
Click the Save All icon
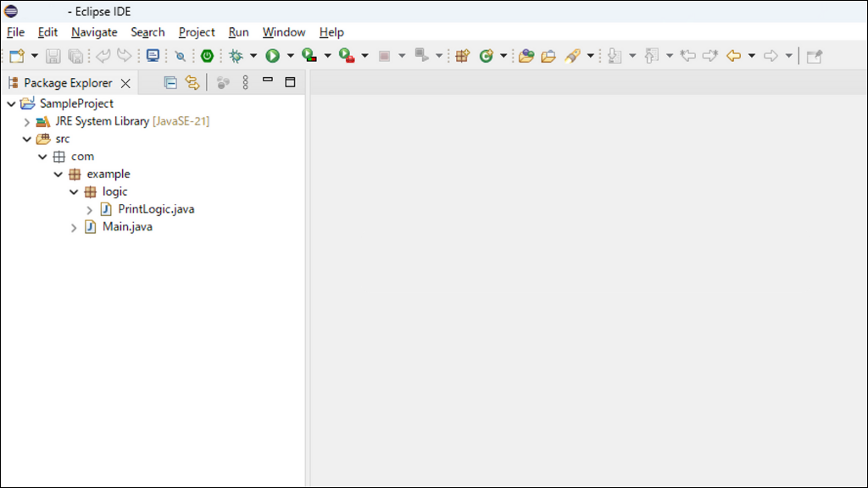point(75,56)
